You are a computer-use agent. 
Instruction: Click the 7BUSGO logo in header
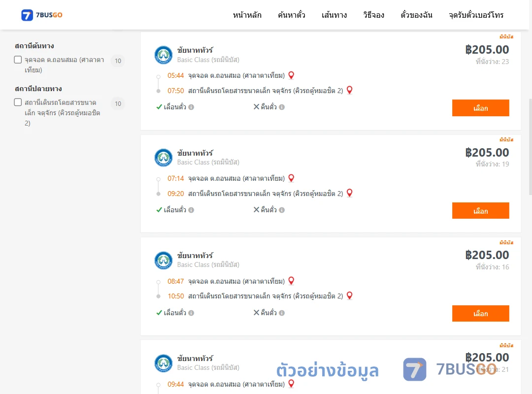click(x=42, y=15)
